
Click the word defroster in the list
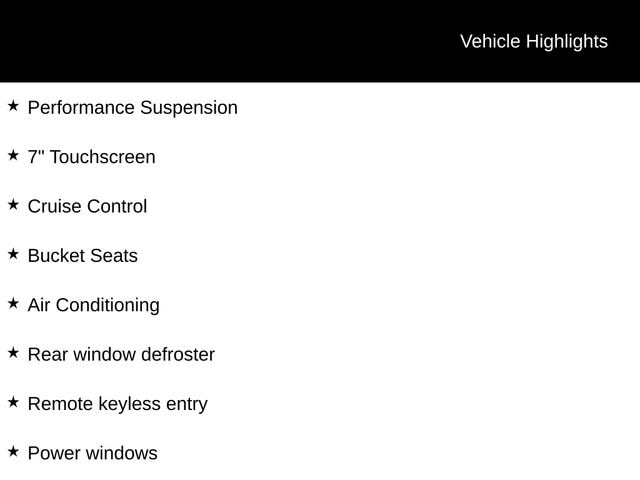[x=177, y=355]
